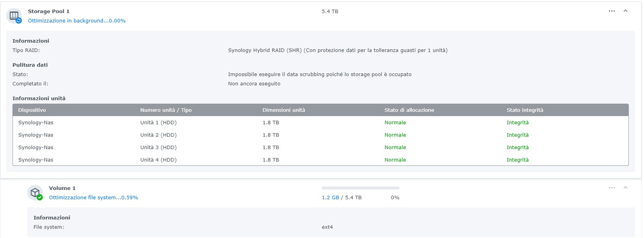
Task: Click the Volume 1 cube icon
Action: coord(35,193)
